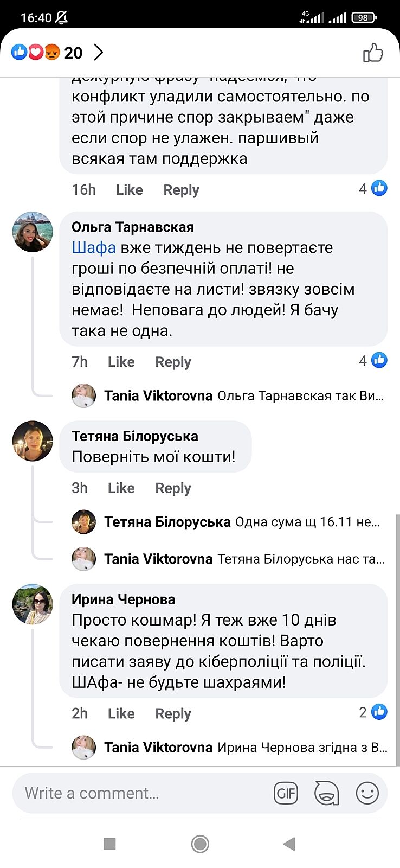
Task: Type in the Write a comment field
Action: coord(141,794)
